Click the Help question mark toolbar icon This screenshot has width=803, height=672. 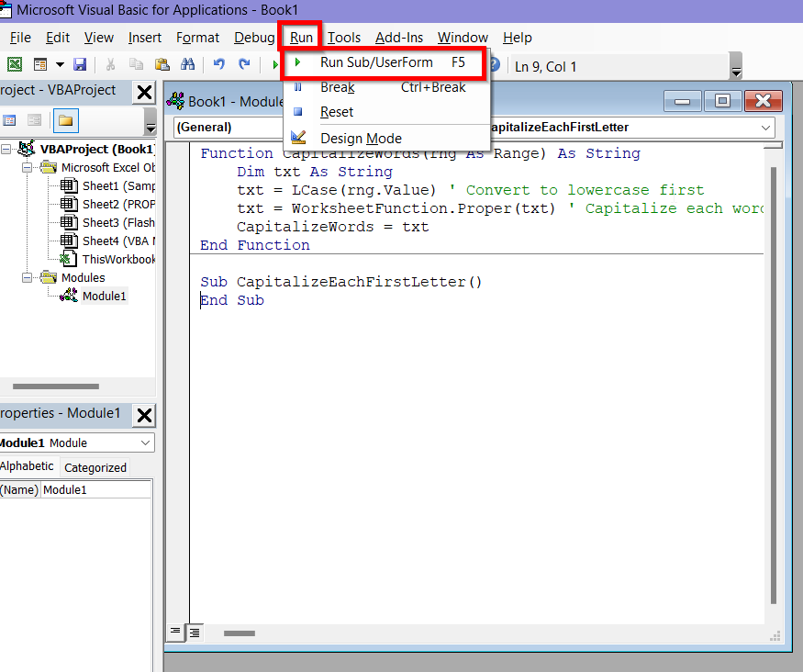[495, 65]
